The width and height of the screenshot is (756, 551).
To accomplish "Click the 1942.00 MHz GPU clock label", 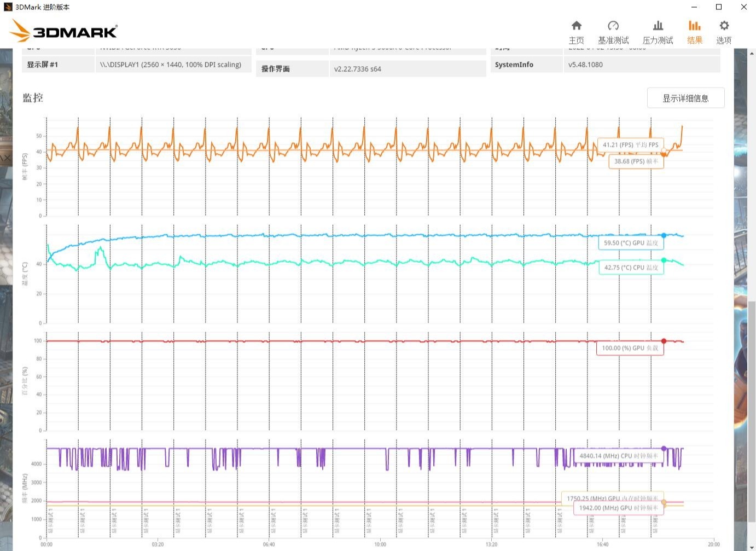I will 618,508.
